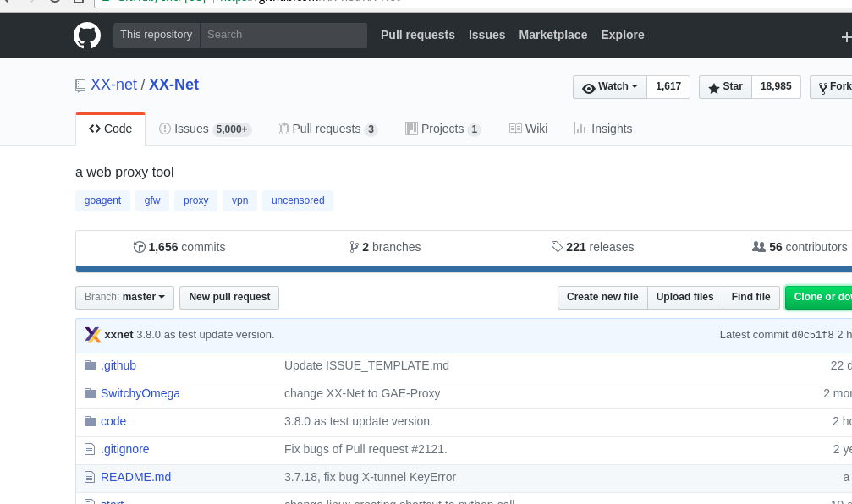Select the goagent topic tag
The image size is (852, 504).
(102, 200)
